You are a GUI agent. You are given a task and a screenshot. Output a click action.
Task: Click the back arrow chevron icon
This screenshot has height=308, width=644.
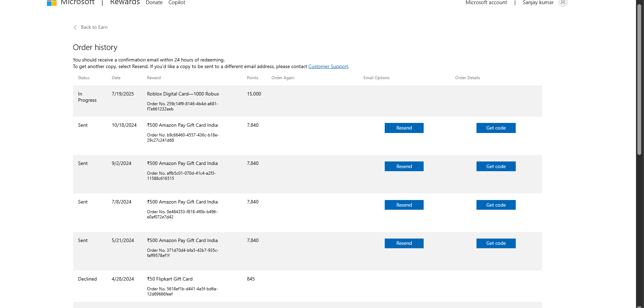[x=75, y=27]
